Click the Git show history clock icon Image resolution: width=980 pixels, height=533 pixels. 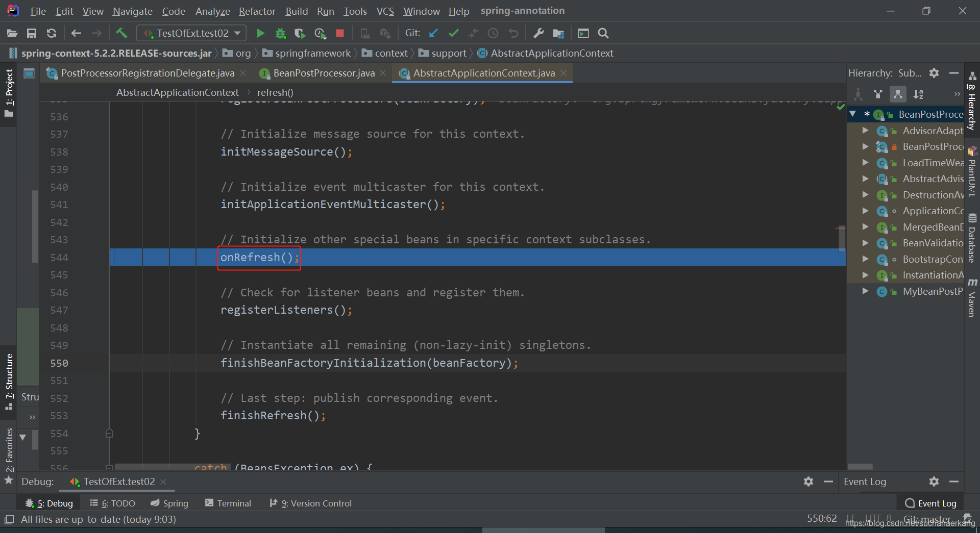[493, 34]
